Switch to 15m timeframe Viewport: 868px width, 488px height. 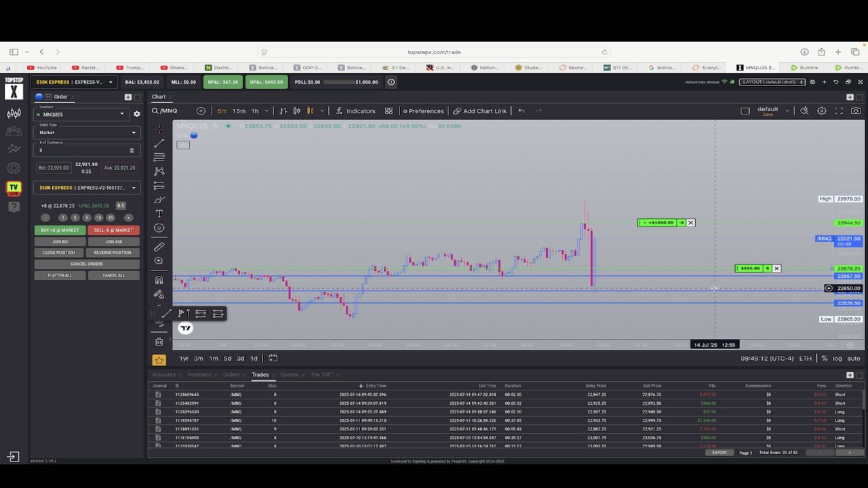tap(239, 110)
